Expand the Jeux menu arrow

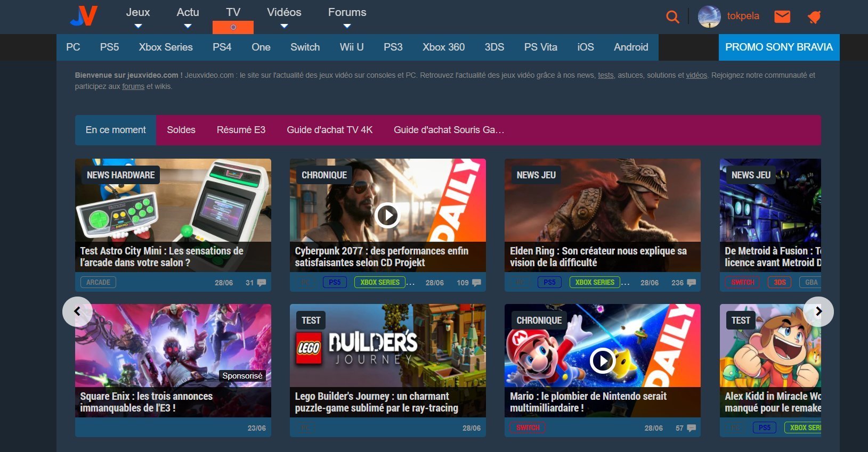coord(138,26)
